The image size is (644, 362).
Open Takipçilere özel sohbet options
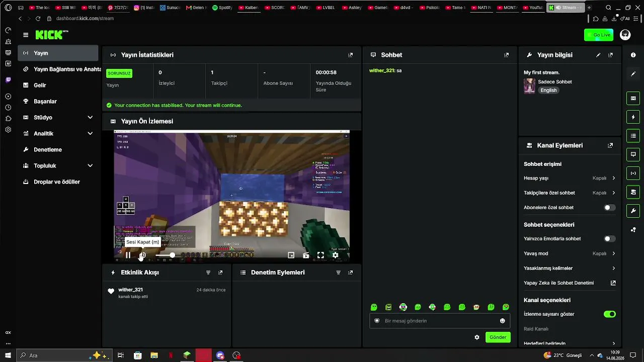(x=570, y=193)
